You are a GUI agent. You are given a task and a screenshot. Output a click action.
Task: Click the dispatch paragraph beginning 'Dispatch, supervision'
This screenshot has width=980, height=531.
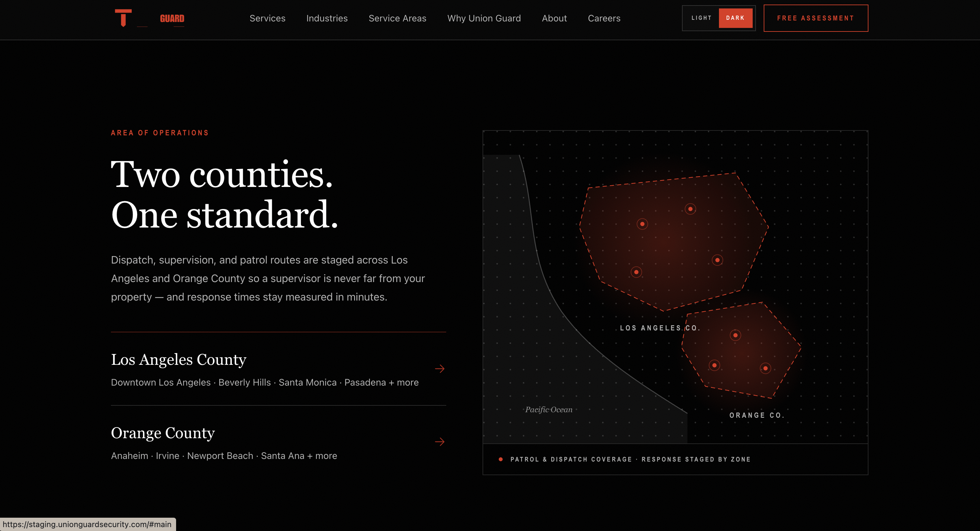[x=268, y=278]
